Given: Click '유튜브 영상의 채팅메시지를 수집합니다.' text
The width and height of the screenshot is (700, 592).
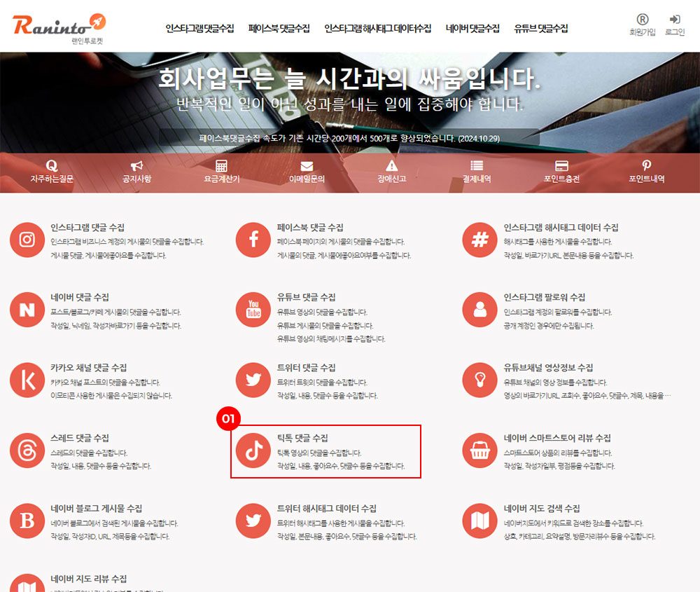Looking at the screenshot, I should pyautogui.click(x=331, y=339).
